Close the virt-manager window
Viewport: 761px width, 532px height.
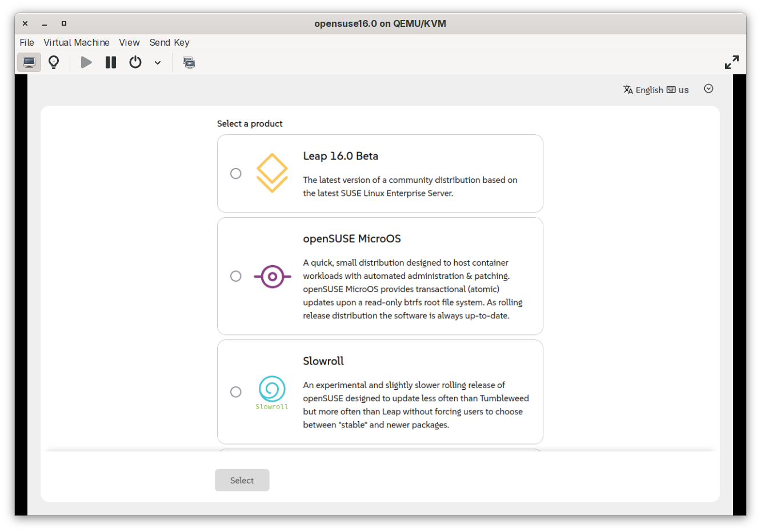click(x=25, y=23)
